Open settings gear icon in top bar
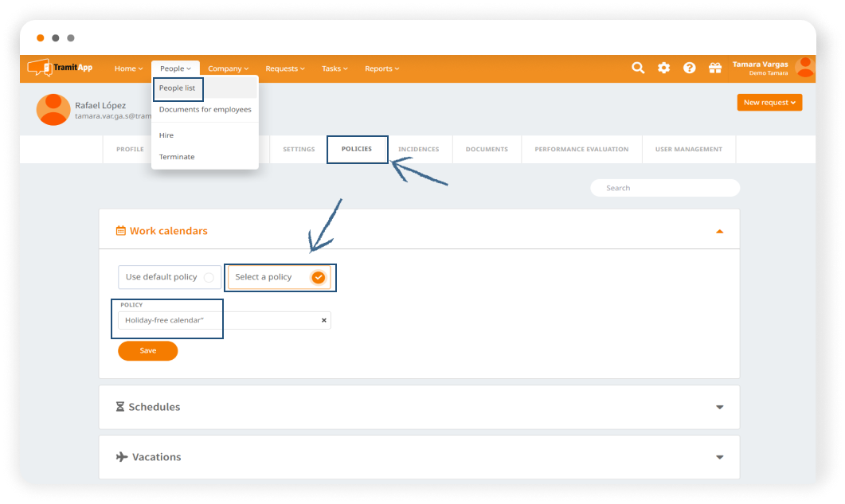 (663, 68)
